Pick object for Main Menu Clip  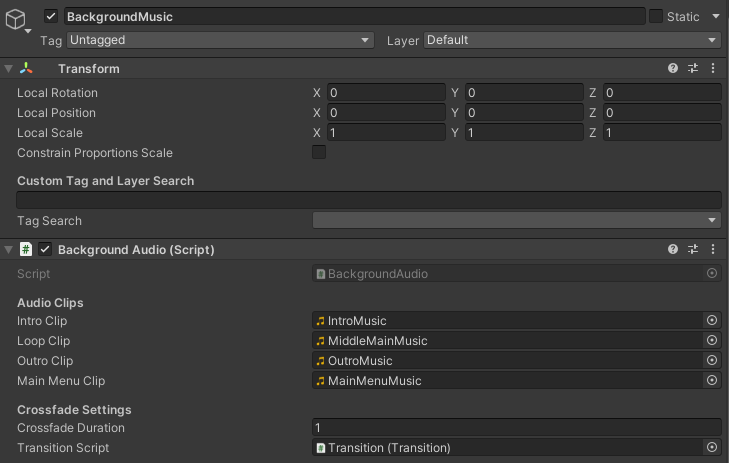coord(712,381)
